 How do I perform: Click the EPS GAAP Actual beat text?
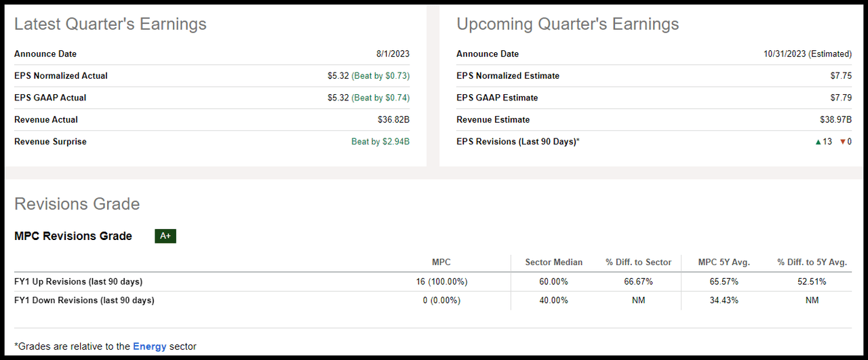tap(380, 98)
